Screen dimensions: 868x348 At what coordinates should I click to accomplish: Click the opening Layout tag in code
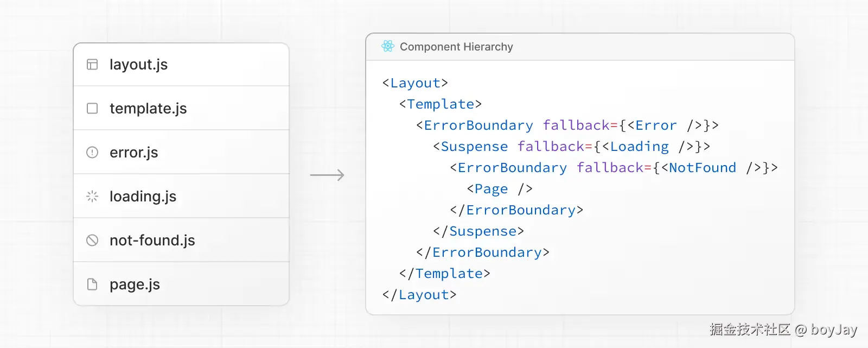(x=415, y=83)
